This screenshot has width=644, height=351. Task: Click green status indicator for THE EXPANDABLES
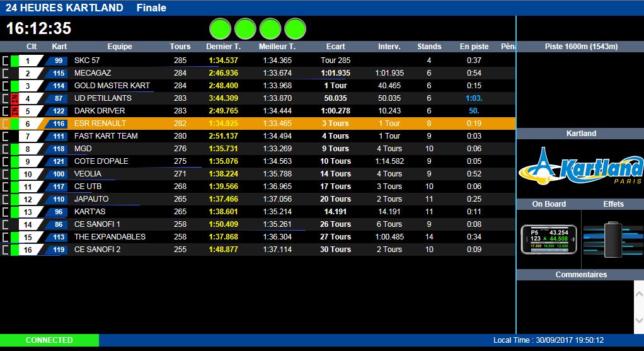pyautogui.click(x=14, y=238)
